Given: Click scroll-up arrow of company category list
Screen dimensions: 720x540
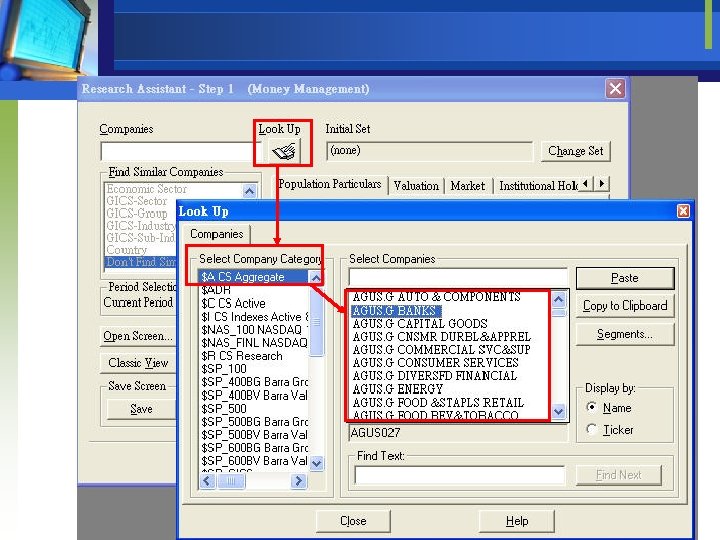Looking at the screenshot, I should (x=316, y=278).
